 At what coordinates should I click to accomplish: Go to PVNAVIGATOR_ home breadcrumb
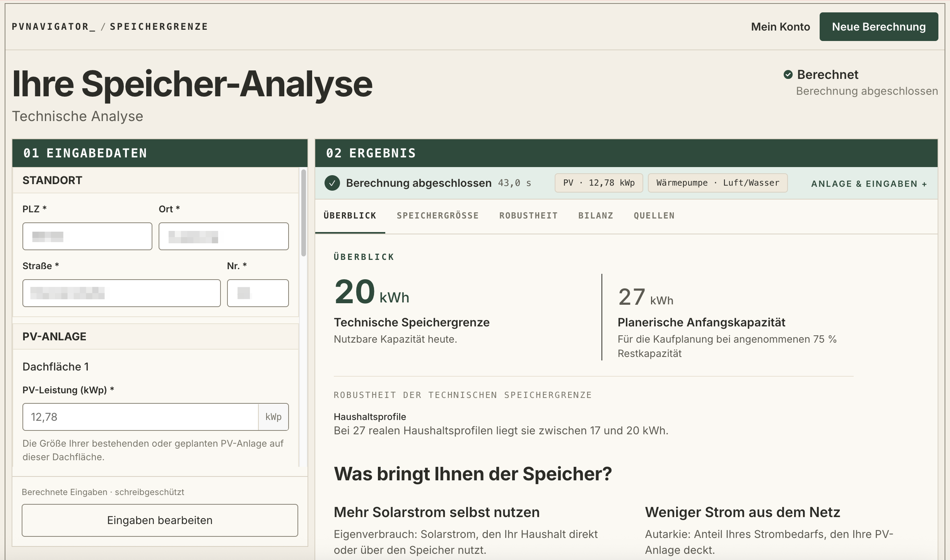point(53,27)
